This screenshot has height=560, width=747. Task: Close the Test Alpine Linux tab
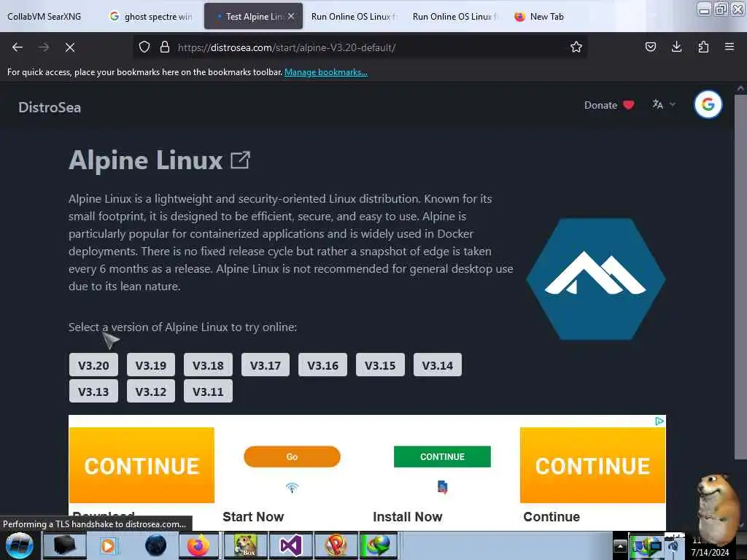coord(291,16)
